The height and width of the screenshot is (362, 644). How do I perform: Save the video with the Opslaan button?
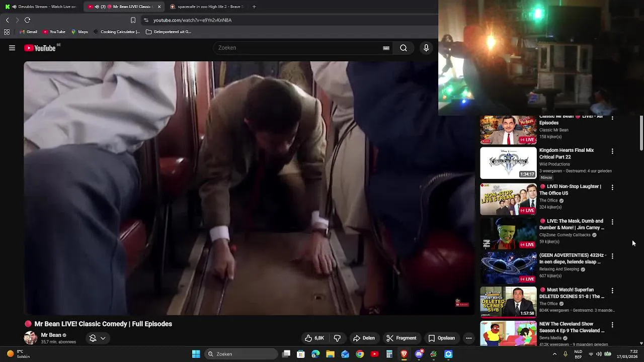coord(441,338)
